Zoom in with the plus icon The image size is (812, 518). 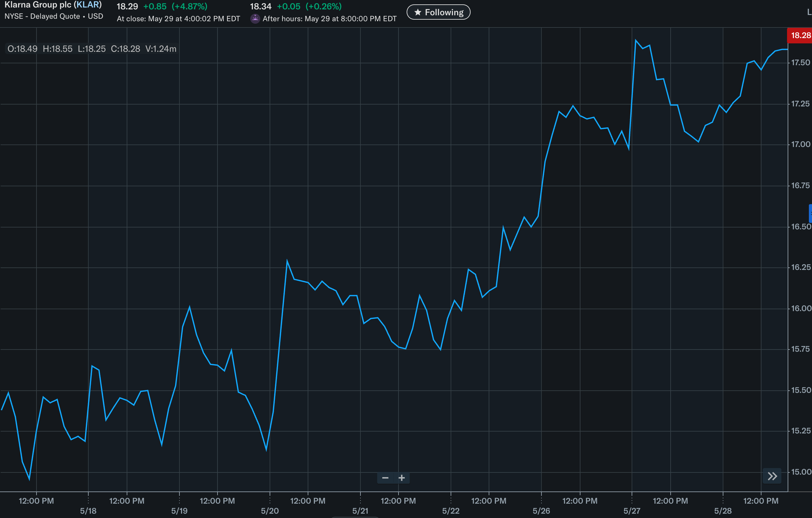coord(402,478)
